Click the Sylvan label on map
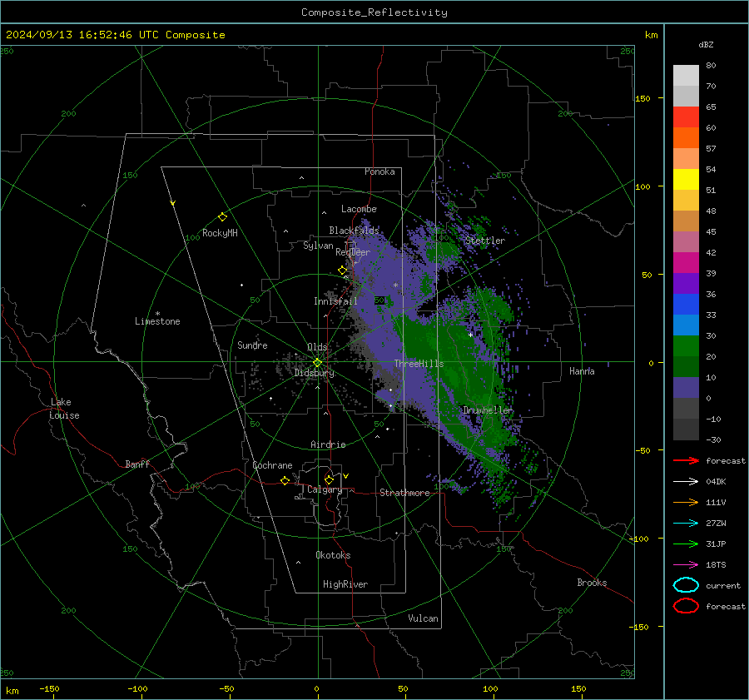 (318, 246)
